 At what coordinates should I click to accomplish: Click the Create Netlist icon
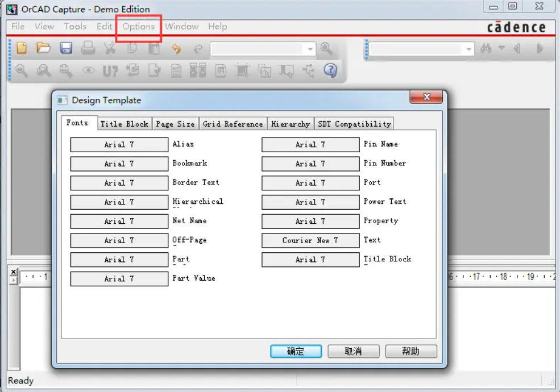click(176, 70)
